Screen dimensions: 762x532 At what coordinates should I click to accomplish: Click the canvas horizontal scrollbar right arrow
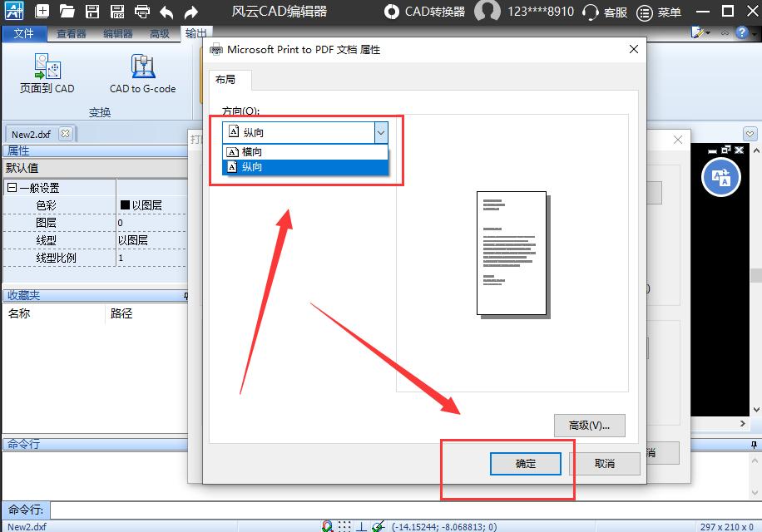pyautogui.click(x=743, y=423)
